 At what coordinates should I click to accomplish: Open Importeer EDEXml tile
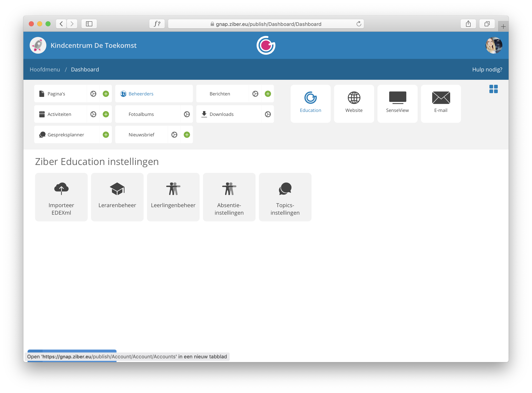click(x=61, y=197)
